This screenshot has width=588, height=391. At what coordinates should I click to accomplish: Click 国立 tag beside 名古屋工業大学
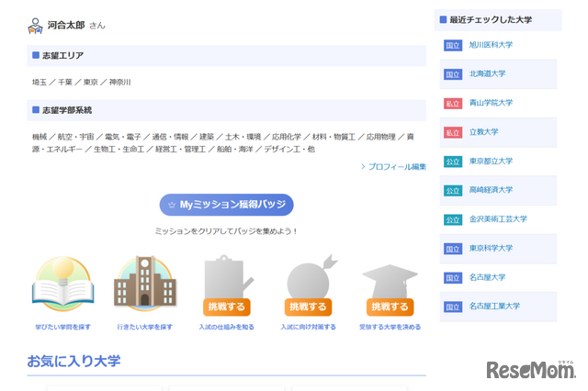click(453, 307)
